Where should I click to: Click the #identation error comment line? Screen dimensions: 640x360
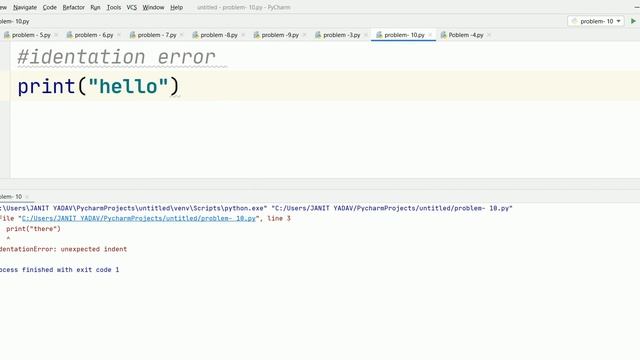click(x=116, y=57)
